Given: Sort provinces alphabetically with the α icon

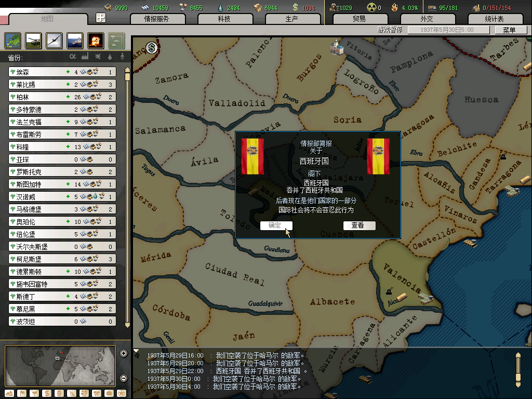Looking at the screenshot, I should (73, 56).
